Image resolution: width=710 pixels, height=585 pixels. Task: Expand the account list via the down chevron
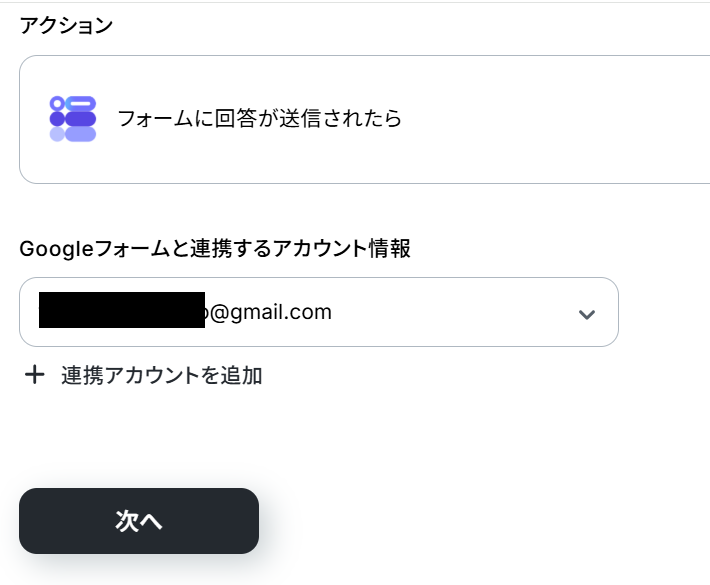click(x=587, y=314)
